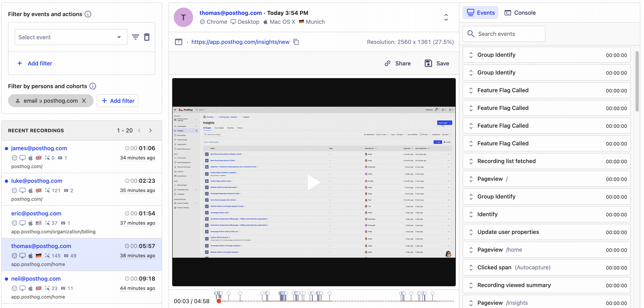Click the last event marker on timeline
Screen dimensions: 644x308
[x=432, y=293]
